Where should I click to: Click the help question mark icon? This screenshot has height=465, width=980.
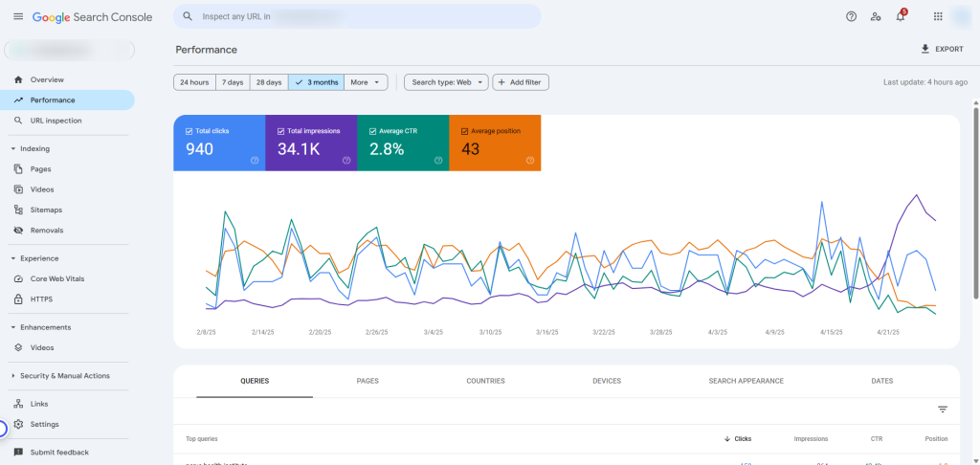[x=851, y=16]
